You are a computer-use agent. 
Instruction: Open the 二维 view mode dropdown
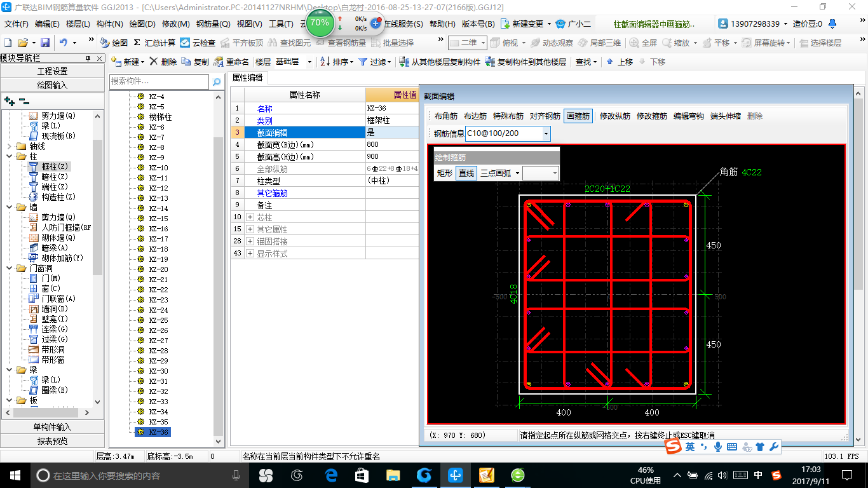pos(468,43)
